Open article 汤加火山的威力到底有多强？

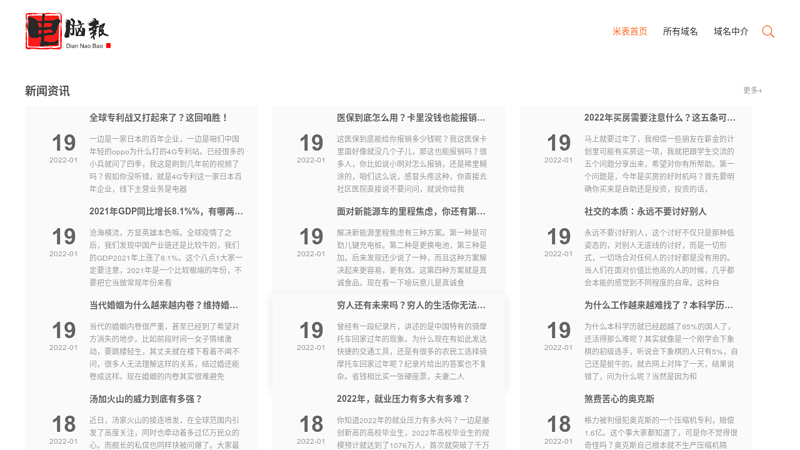146,399
